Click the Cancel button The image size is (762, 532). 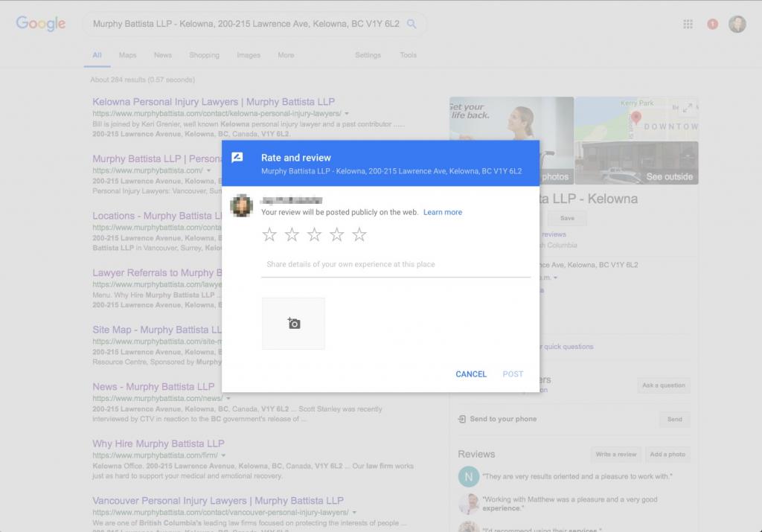471,374
